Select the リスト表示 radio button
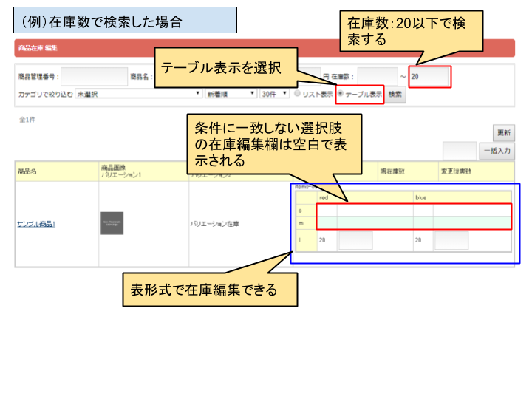The width and height of the screenshot is (532, 399). pos(297,94)
